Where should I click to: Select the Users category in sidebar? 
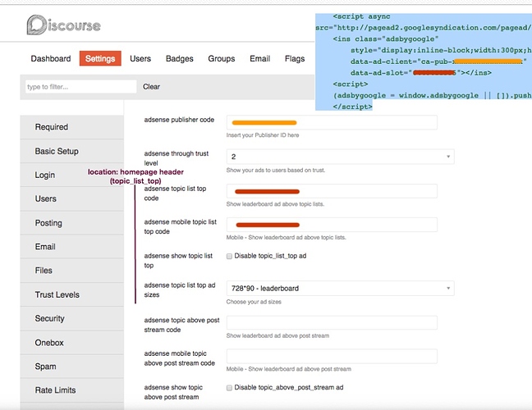72,198
